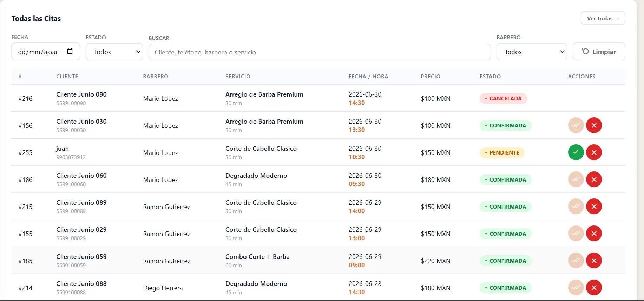The width and height of the screenshot is (644, 301).
Task: Click date 2026-06-28 in row #214
Action: [365, 283]
